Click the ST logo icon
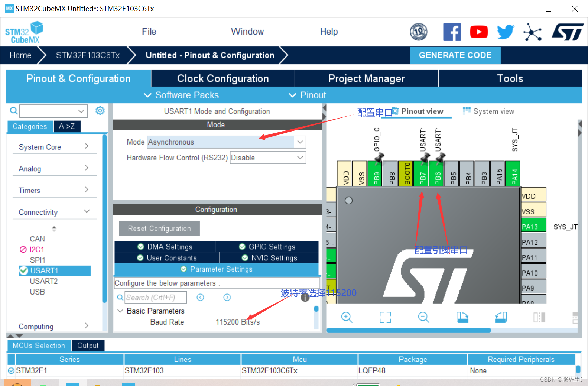The image size is (588, 386). coord(568,32)
